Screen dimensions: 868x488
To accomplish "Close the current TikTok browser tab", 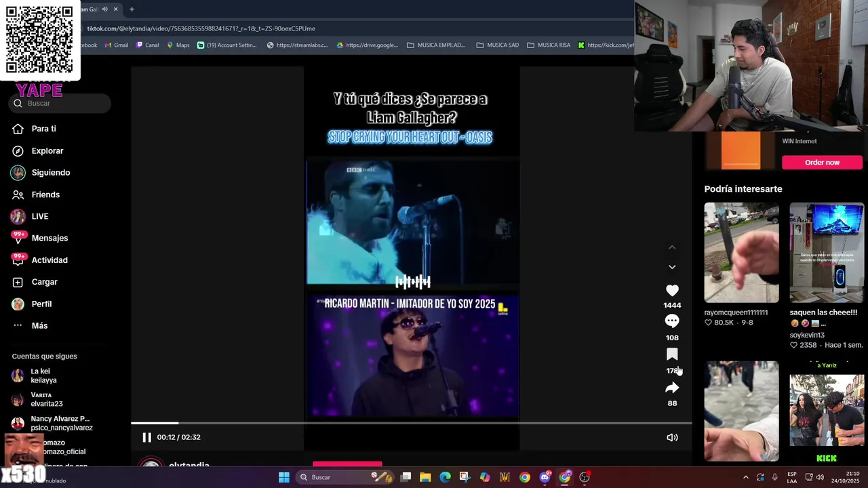I will tap(115, 9).
